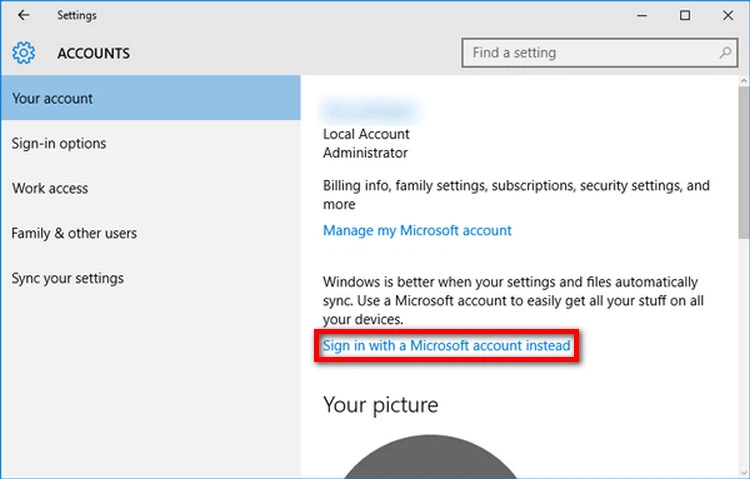
Task: Click the profile picture avatar
Action: (430, 457)
